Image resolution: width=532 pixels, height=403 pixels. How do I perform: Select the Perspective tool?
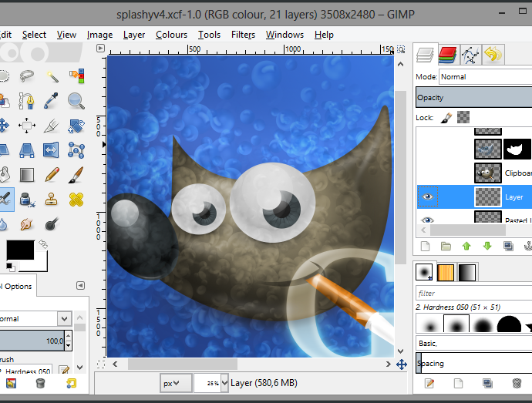(x=27, y=150)
